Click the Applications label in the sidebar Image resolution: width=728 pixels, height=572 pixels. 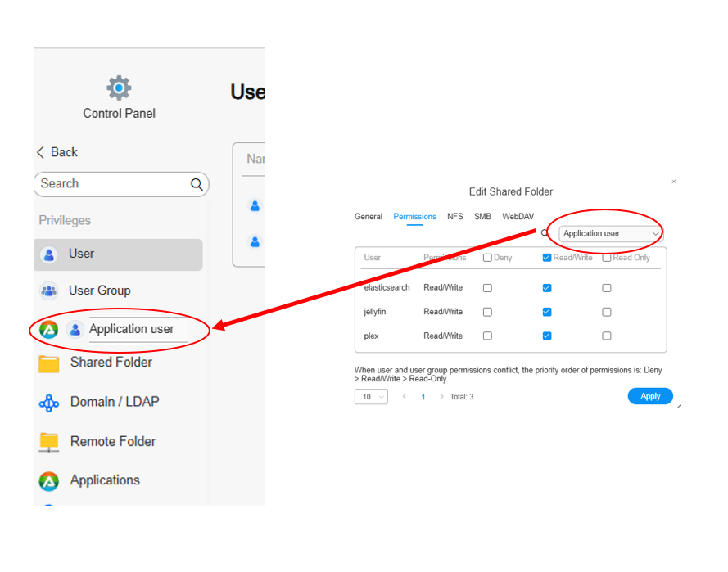(105, 480)
